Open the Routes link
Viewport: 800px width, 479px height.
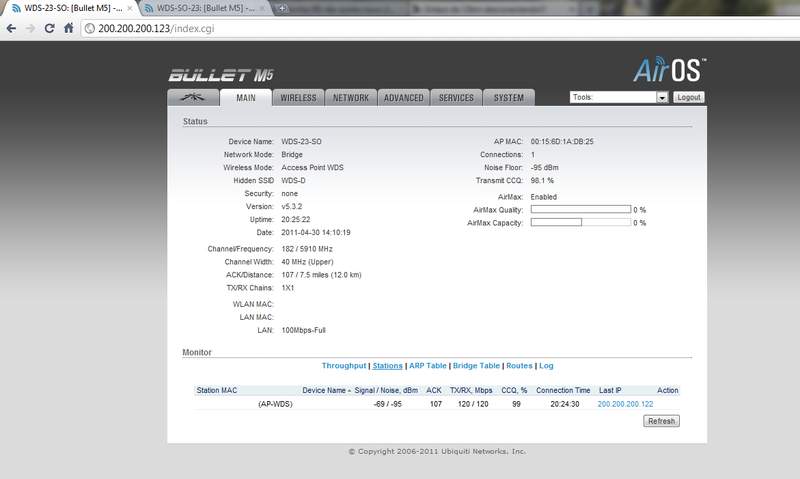point(519,366)
